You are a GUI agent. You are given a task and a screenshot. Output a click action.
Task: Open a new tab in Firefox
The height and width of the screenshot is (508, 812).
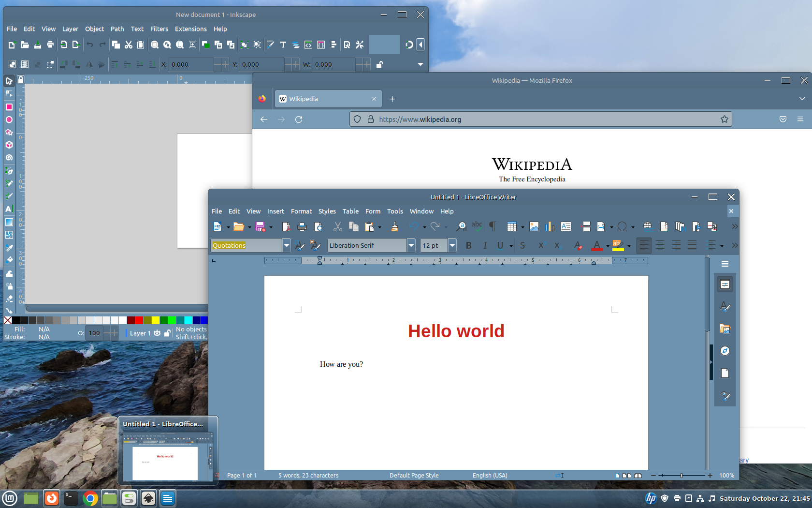pos(392,99)
